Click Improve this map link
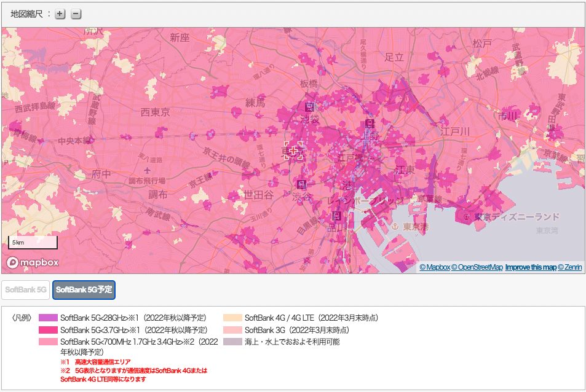This screenshot has height=392, width=586. pos(530,267)
